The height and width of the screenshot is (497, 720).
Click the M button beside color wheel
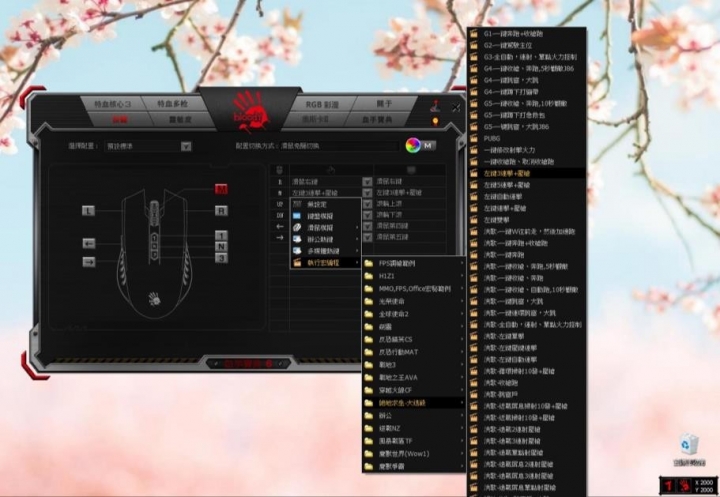click(x=428, y=145)
